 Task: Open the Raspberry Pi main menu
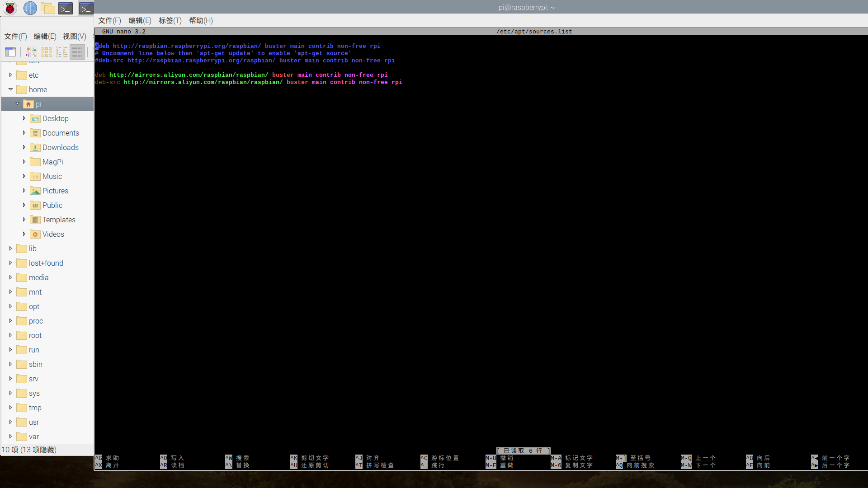[10, 8]
